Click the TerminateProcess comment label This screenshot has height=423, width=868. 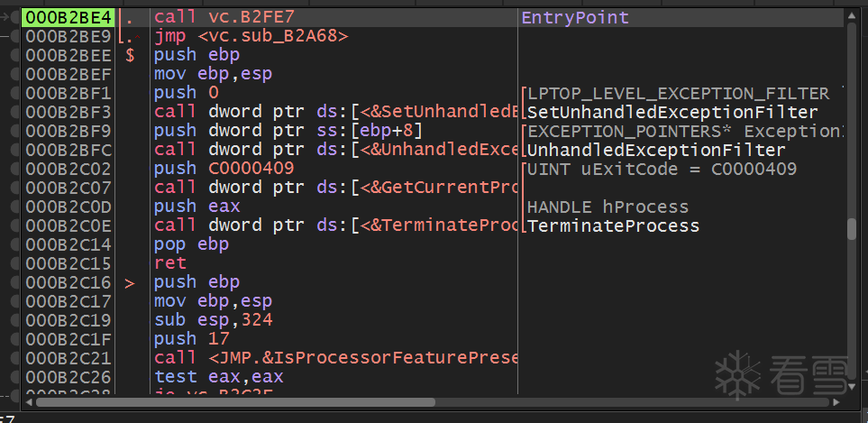(x=613, y=225)
